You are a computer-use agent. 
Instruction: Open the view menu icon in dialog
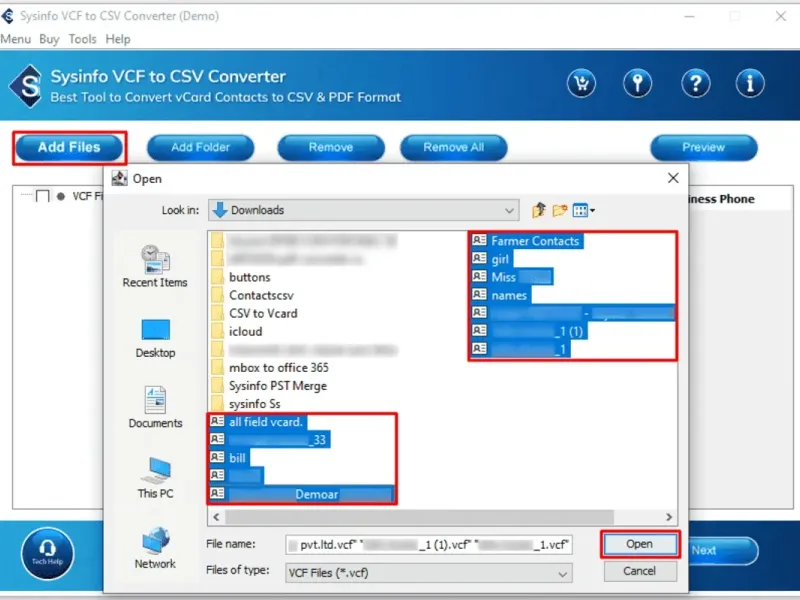583,210
